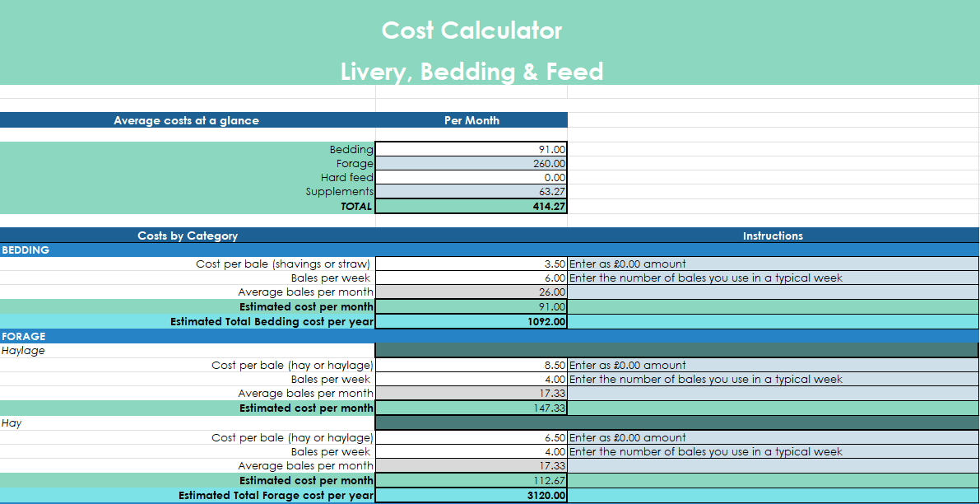The width and height of the screenshot is (980, 504).
Task: Select the Supplements summary label
Action: coord(339,192)
